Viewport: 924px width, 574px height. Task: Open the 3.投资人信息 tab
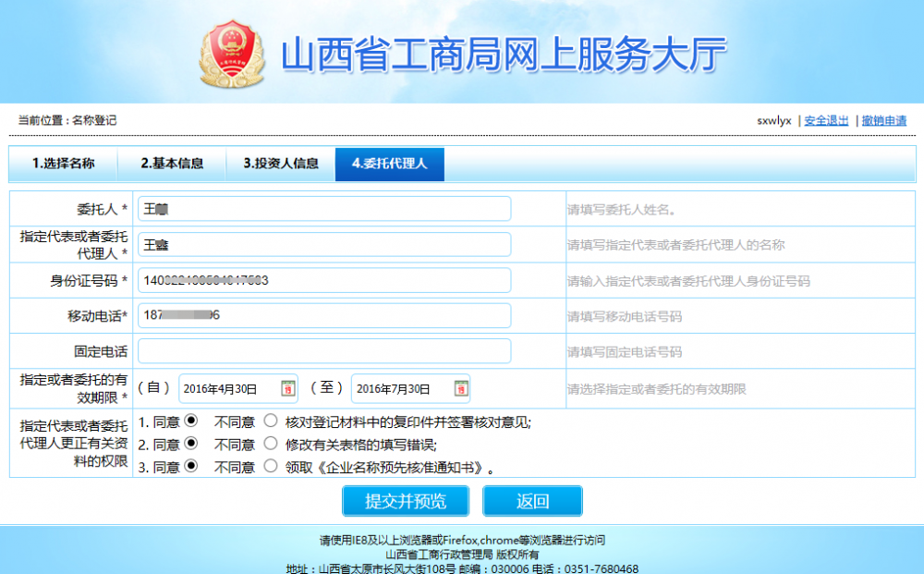pyautogui.click(x=280, y=164)
